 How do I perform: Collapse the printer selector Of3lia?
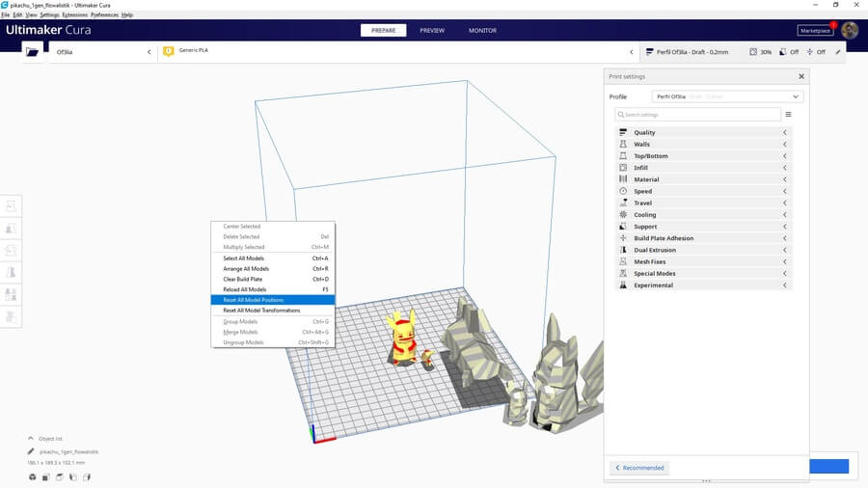(x=149, y=52)
